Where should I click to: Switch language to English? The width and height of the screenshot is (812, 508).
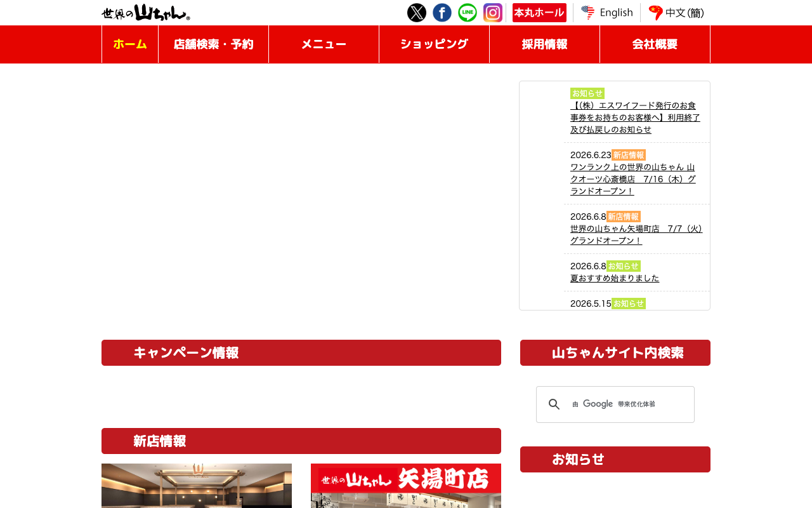point(607,13)
